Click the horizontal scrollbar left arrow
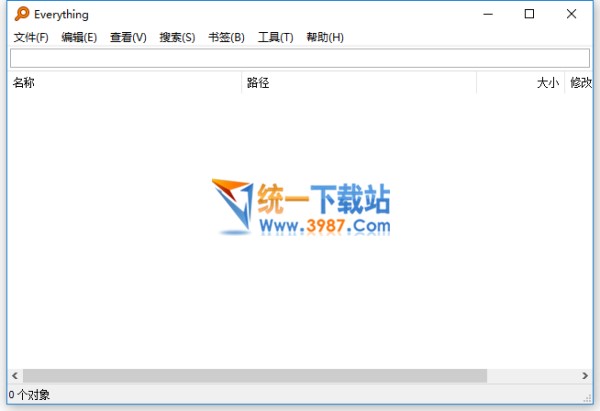This screenshot has width=600, height=411. pyautogui.click(x=16, y=375)
